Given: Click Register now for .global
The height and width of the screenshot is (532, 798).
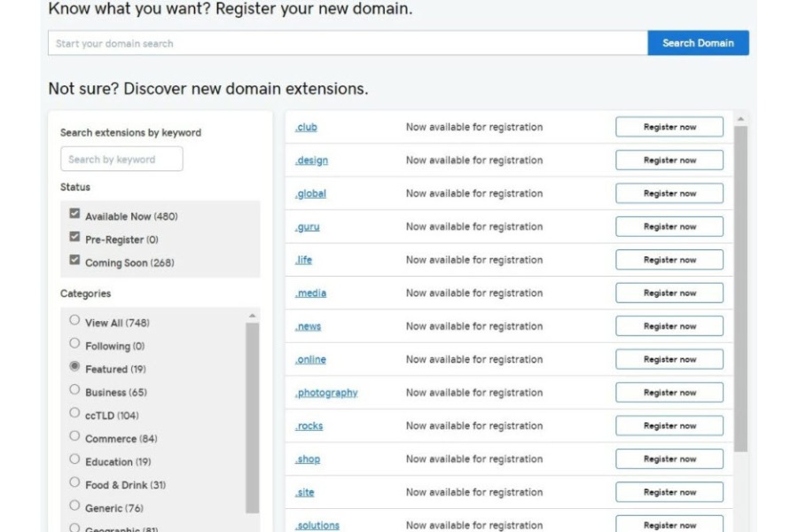Looking at the screenshot, I should (669, 193).
